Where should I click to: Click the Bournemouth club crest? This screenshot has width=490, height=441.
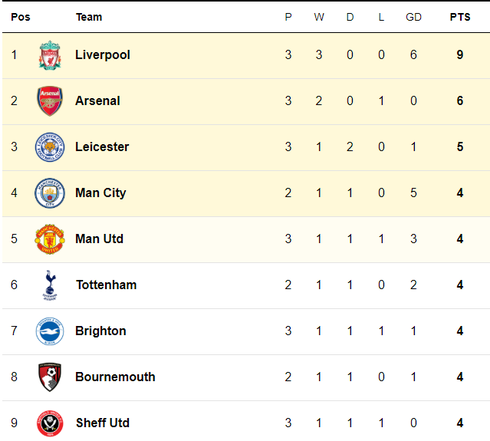50,377
